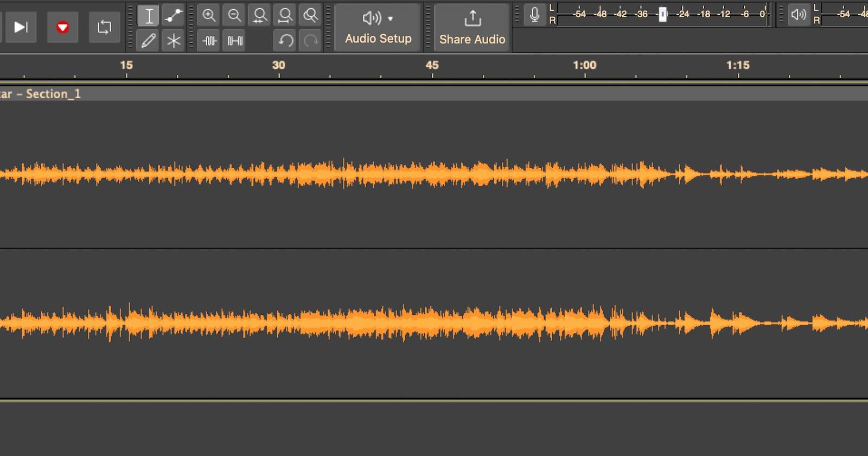Click the Zoom Out magnifier

234,16
